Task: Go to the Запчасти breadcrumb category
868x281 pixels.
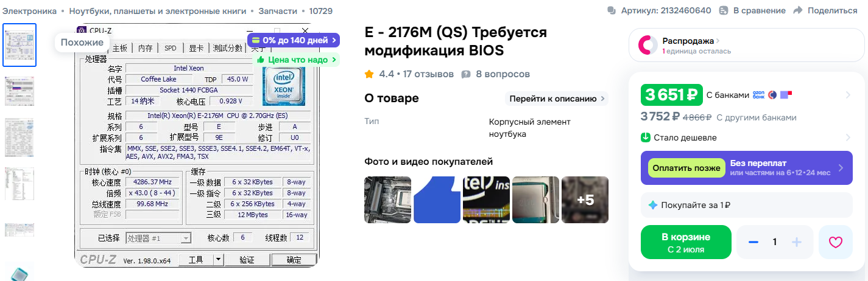Action: click(x=278, y=11)
